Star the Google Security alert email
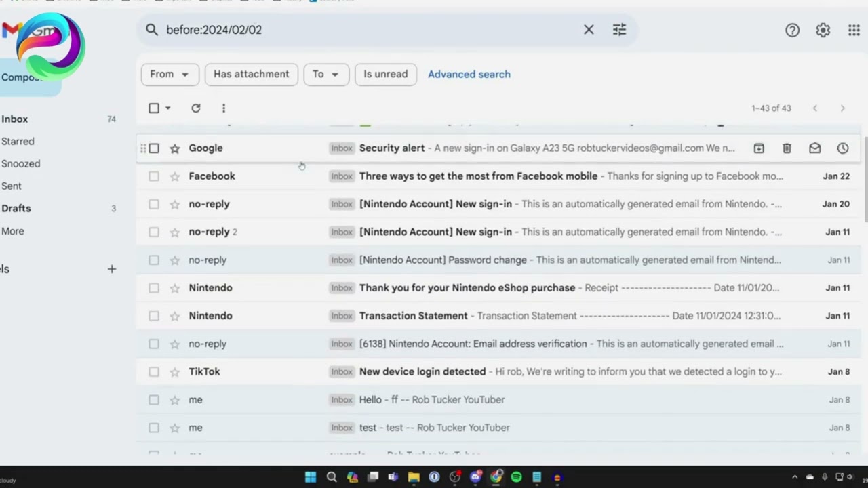The width and height of the screenshot is (868, 488). [x=174, y=148]
